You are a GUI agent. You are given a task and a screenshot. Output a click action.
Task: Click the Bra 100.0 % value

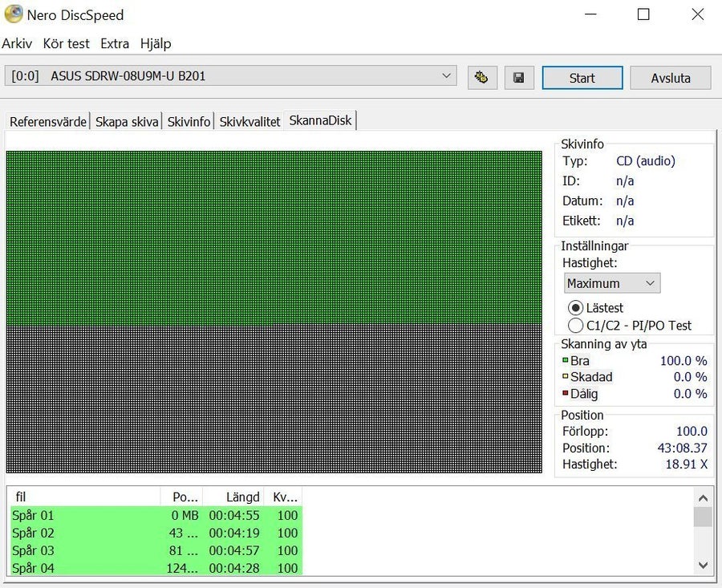(683, 360)
